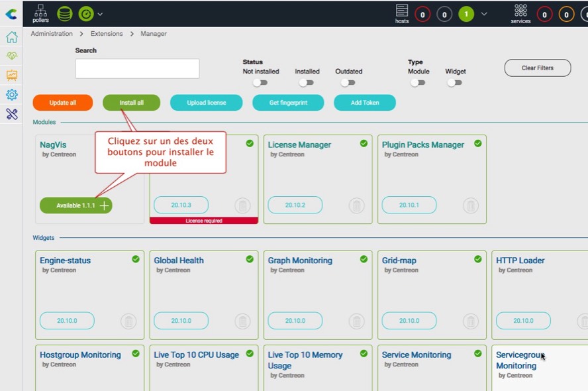
Task: Open the Administration tools icon in sidebar
Action: 11,114
